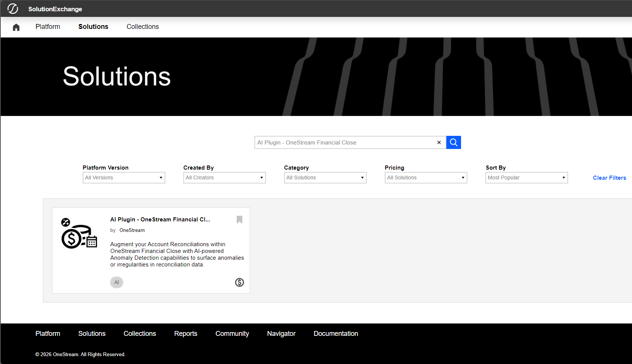Bookmark the AI Plugin solution card

click(x=239, y=220)
